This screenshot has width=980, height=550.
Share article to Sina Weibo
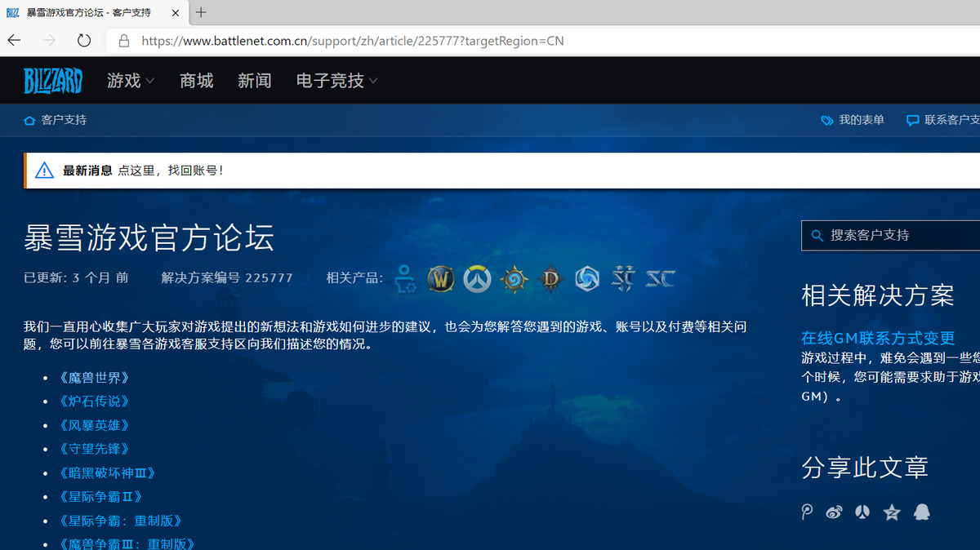(x=834, y=512)
